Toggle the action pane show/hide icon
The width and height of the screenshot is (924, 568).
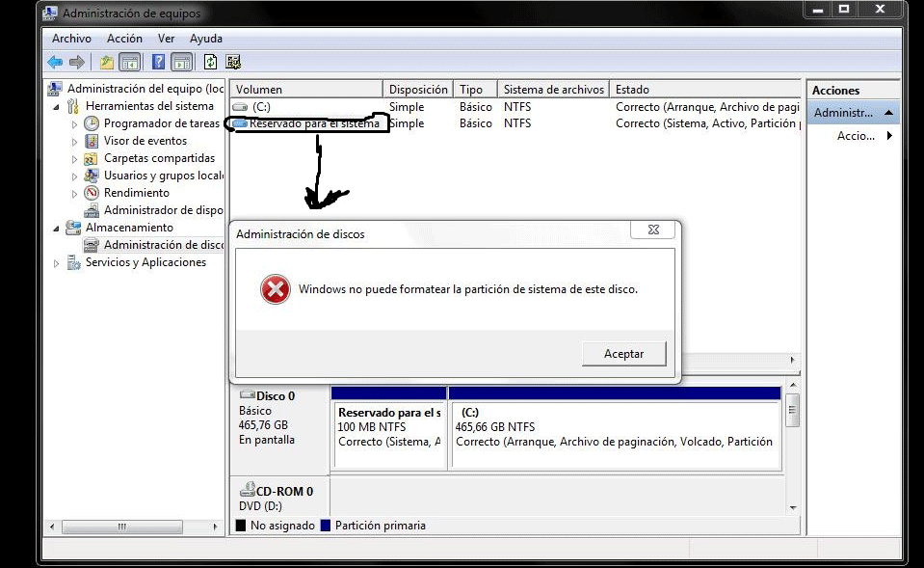click(x=182, y=62)
